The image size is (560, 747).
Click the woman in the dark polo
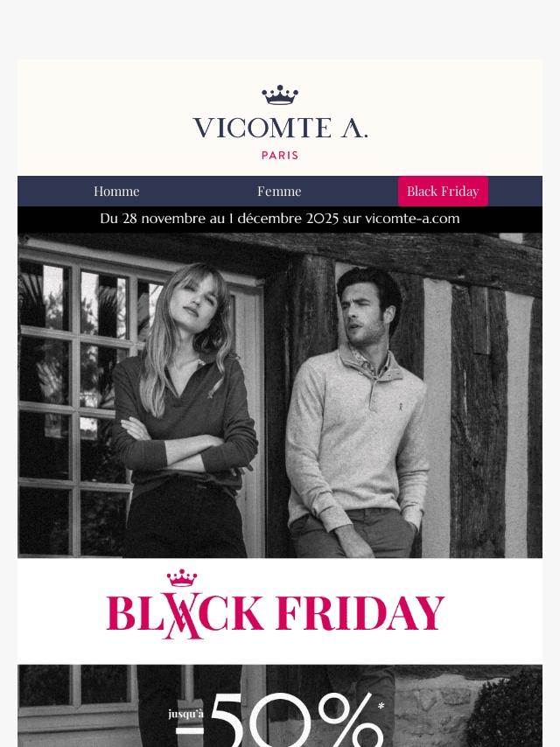click(x=185, y=411)
